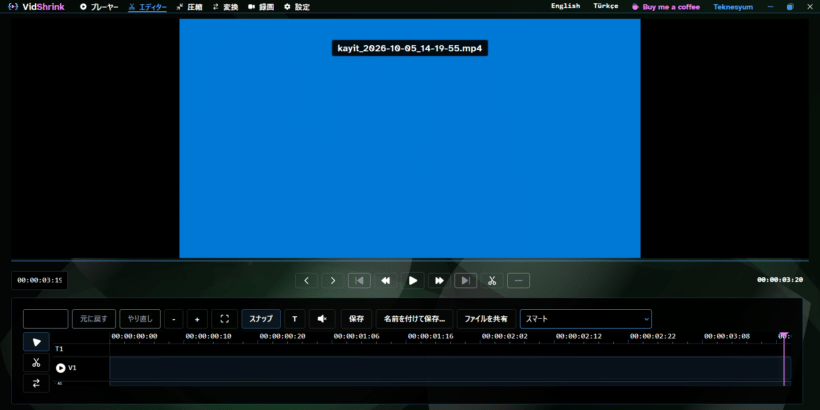
Task: Step back one frame with left chevron
Action: click(x=306, y=281)
